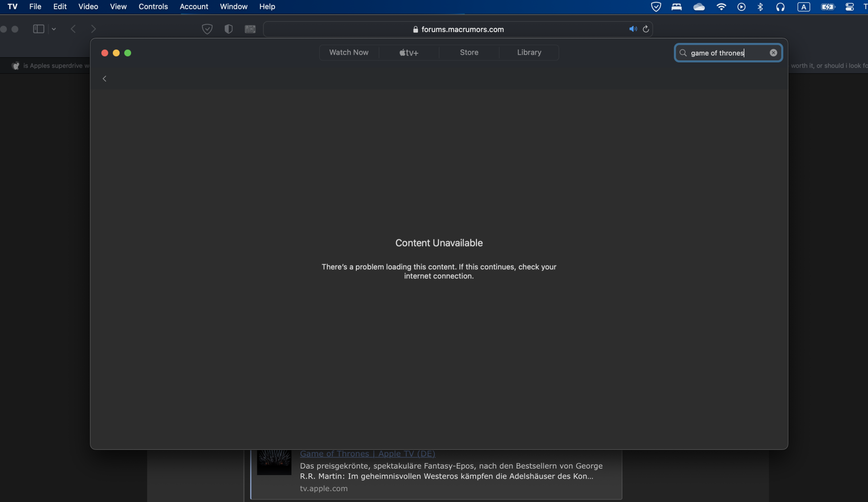Click the magnifying glass search icon
This screenshot has width=868, height=502.
[x=683, y=53]
